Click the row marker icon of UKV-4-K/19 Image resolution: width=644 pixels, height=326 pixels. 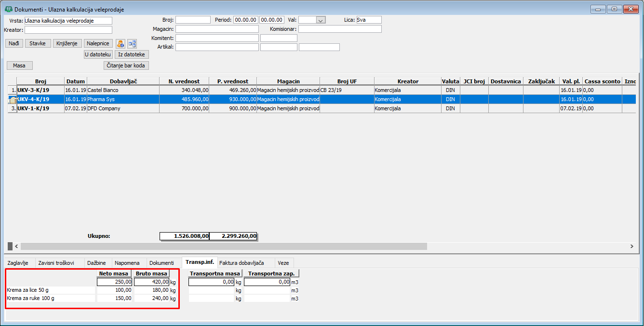tap(13, 99)
